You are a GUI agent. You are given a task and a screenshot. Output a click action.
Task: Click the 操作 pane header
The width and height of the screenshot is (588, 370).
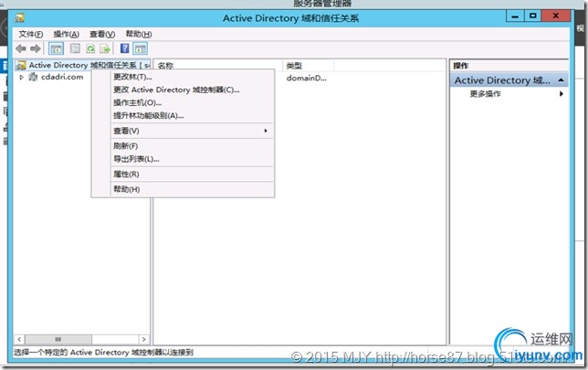click(x=509, y=66)
